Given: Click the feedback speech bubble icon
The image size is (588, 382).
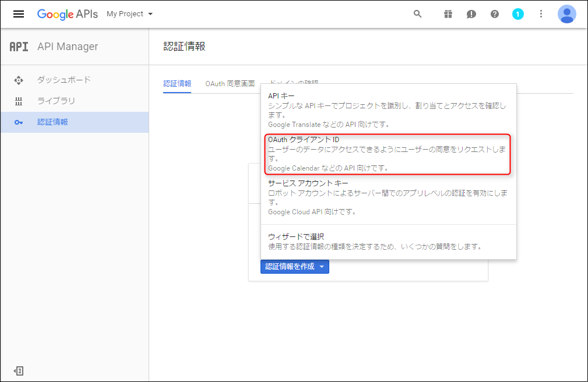Looking at the screenshot, I should click(x=471, y=14).
